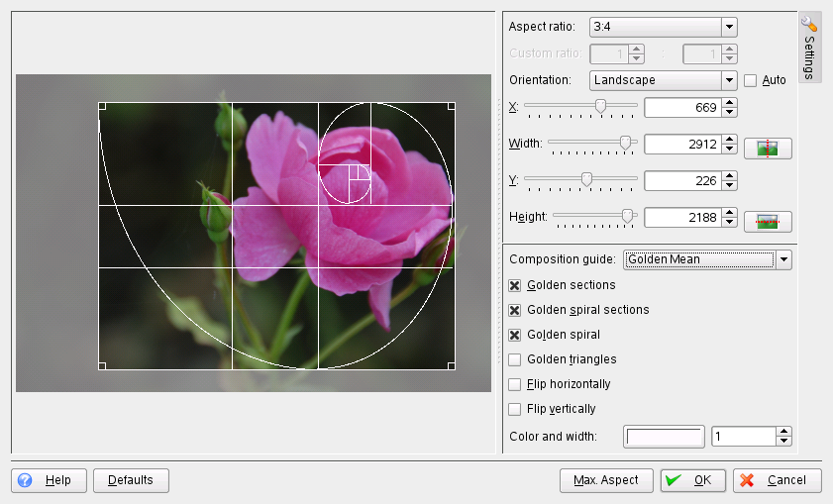Increase Width with the up arrow

730,140
